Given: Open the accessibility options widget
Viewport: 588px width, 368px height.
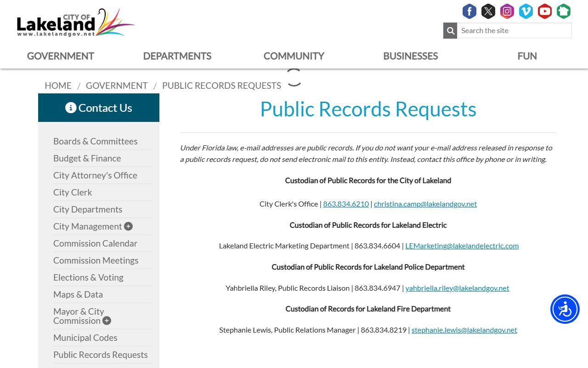Looking at the screenshot, I should pos(565,309).
